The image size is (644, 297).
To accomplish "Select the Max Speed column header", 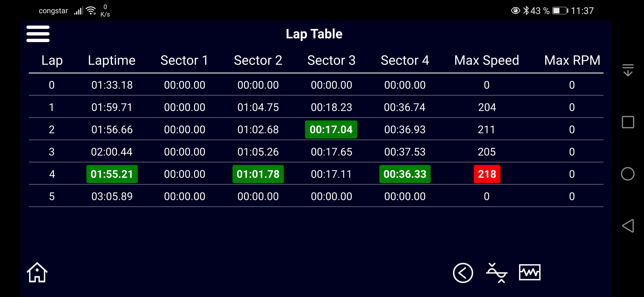I will [x=487, y=60].
